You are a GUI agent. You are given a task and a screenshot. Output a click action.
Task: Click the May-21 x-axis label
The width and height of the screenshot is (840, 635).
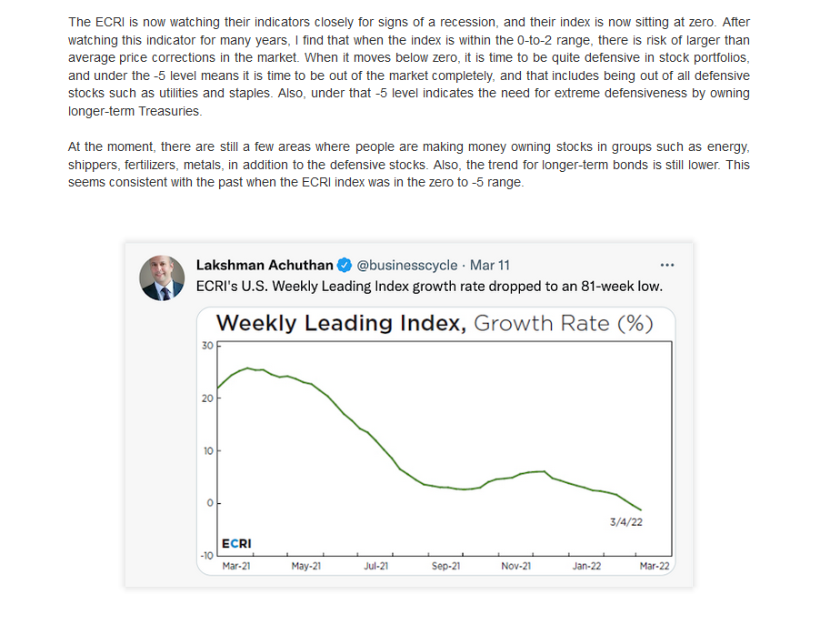coord(305,566)
